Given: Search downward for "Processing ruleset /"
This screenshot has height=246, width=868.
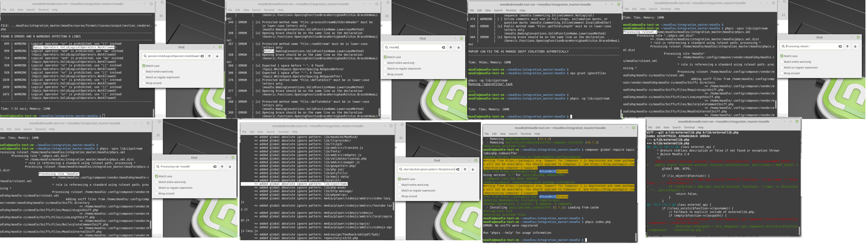Looking at the screenshot, I should point(855,46).
